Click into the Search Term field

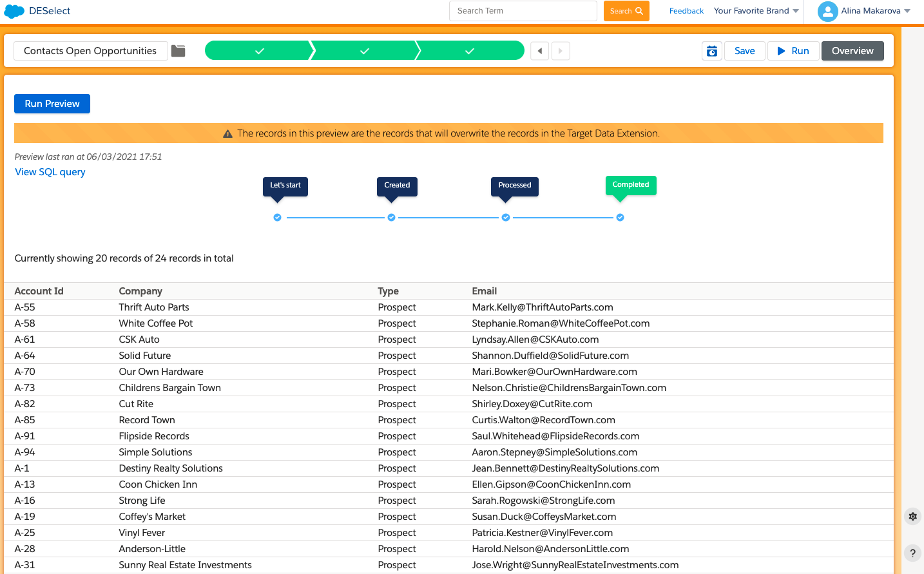tap(523, 11)
